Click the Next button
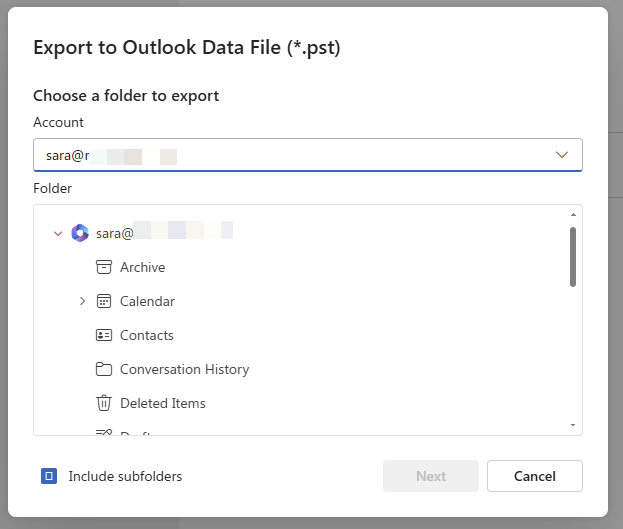 431,476
